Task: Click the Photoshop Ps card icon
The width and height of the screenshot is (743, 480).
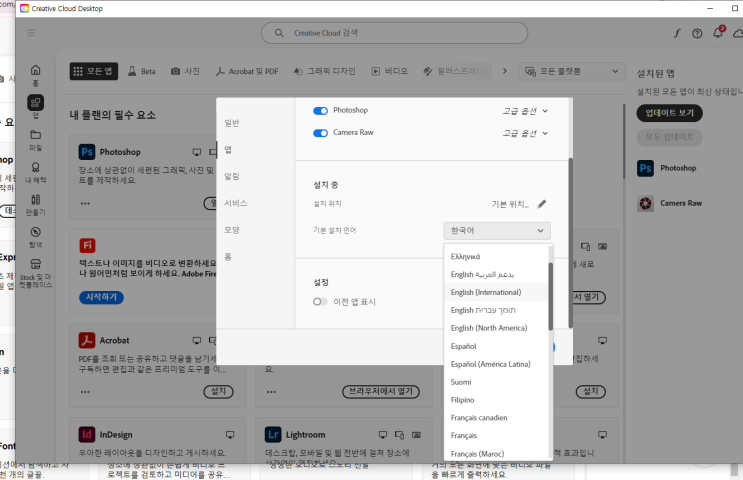Action: point(87,152)
